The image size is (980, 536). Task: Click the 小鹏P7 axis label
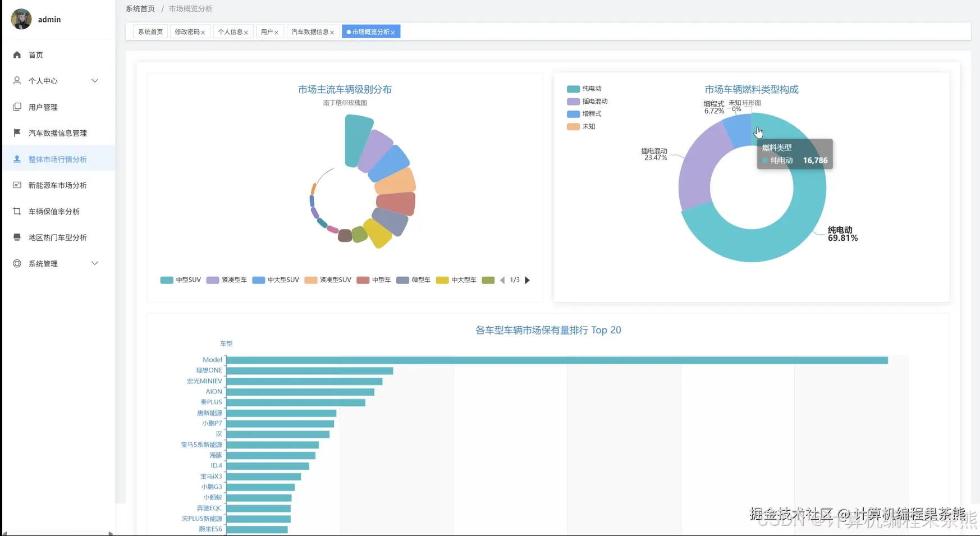(212, 424)
